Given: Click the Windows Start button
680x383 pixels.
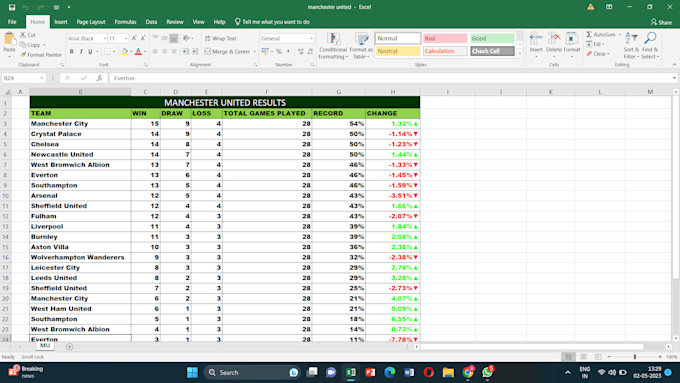Looking at the screenshot, I should [192, 372].
